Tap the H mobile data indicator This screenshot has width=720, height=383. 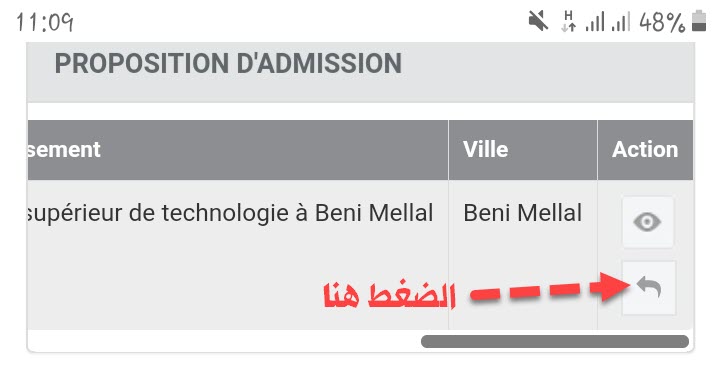569,21
